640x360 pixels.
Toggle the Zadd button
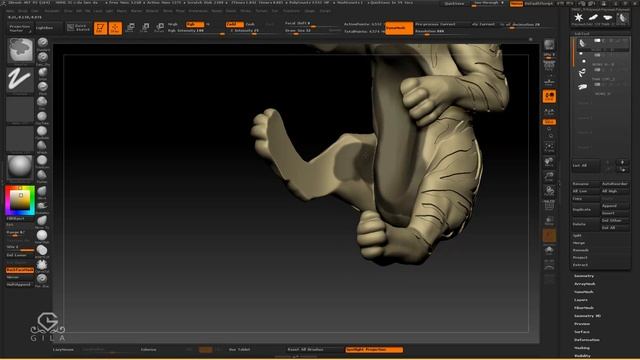pyautogui.click(x=234, y=24)
